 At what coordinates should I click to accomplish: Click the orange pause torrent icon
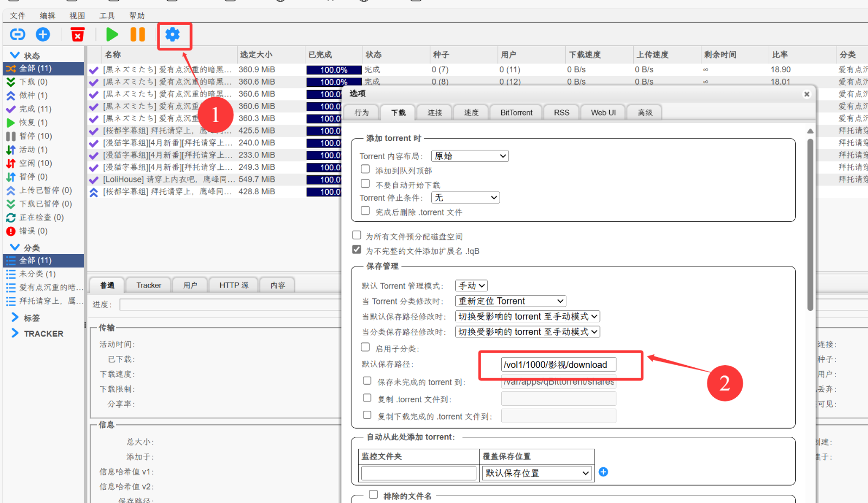coord(137,34)
